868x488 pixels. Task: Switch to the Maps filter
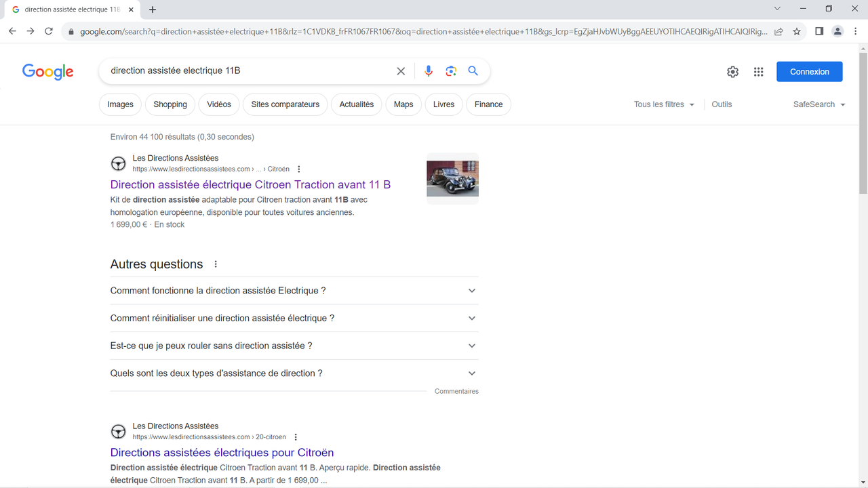tap(403, 104)
